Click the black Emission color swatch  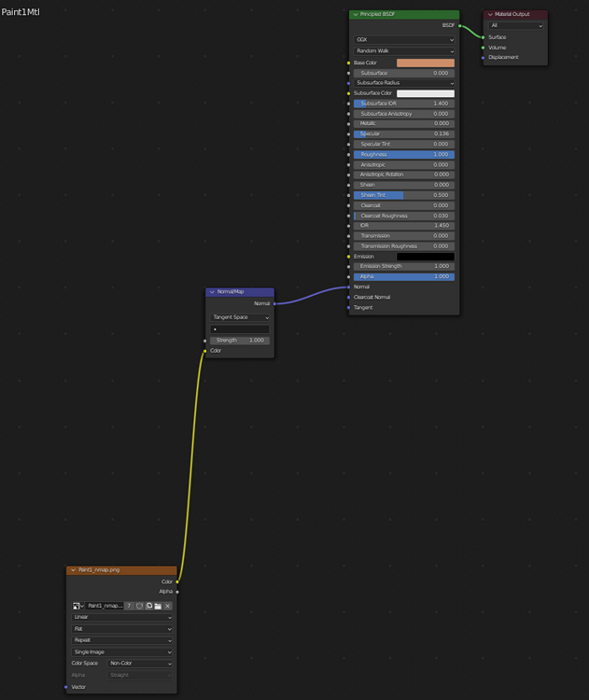(426, 257)
